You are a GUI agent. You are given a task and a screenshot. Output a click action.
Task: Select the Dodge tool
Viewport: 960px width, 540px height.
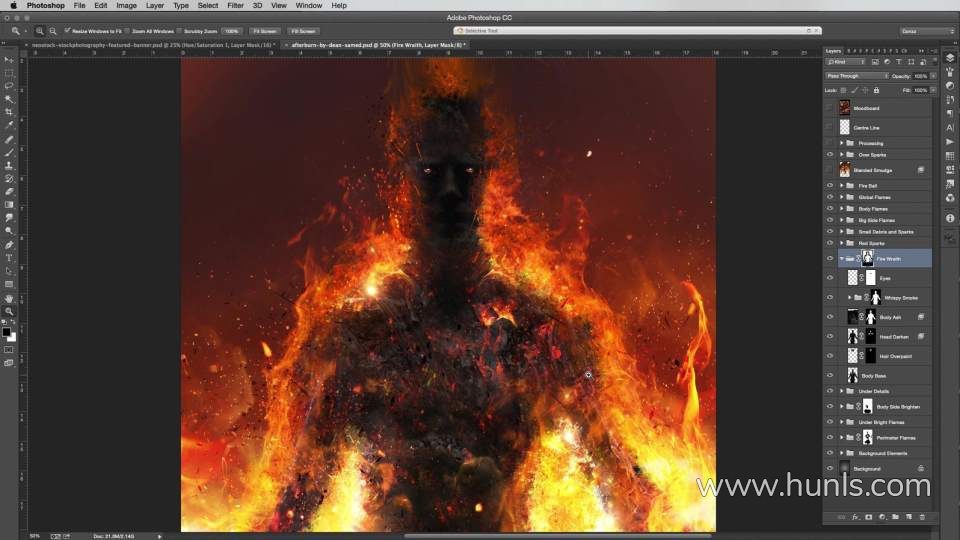point(9,231)
